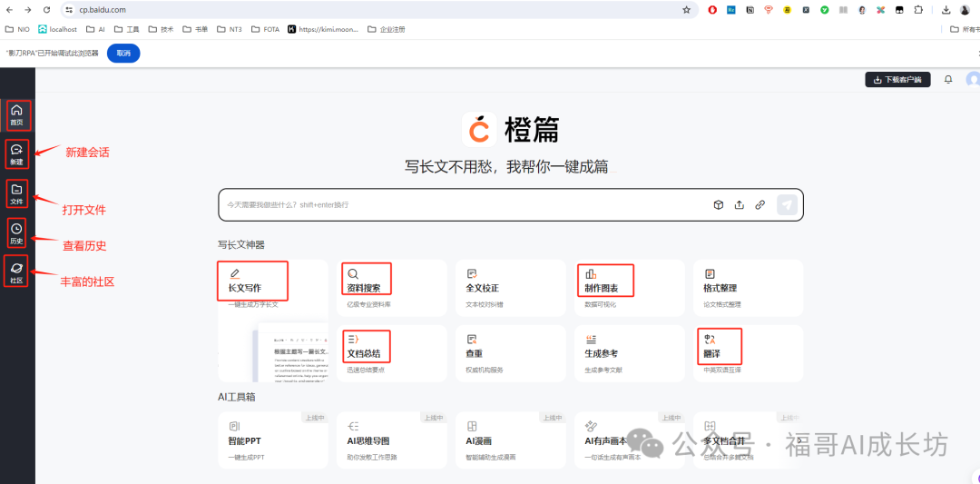Open 技术 bookmark folder

coord(161,29)
